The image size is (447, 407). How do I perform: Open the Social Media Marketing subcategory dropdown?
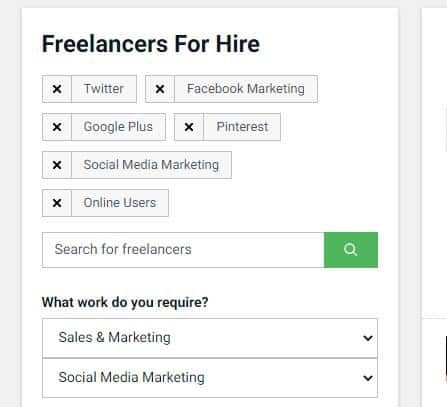(210, 378)
